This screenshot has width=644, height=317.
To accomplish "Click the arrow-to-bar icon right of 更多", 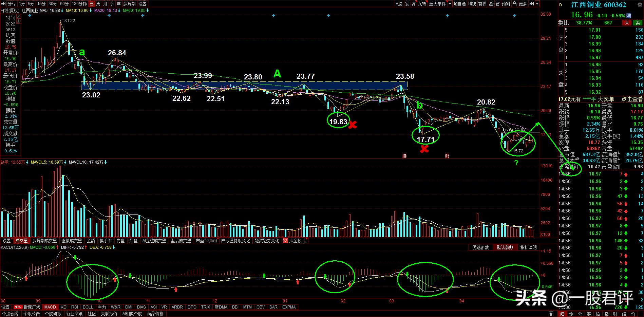I will tap(531, 4).
